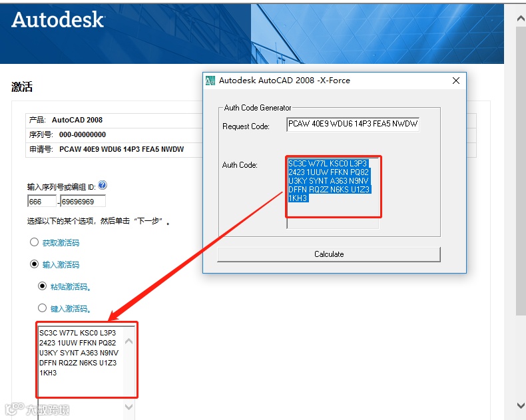Viewport: 526px width, 420px height.
Task: Choose the 键入激活码 radio button
Action: (42, 308)
